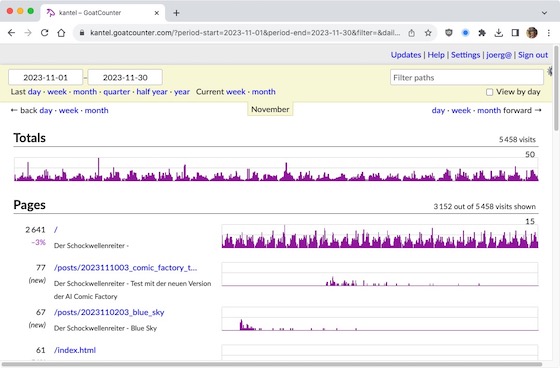
Task: Click the blue circle extension icon
Action: point(465,33)
